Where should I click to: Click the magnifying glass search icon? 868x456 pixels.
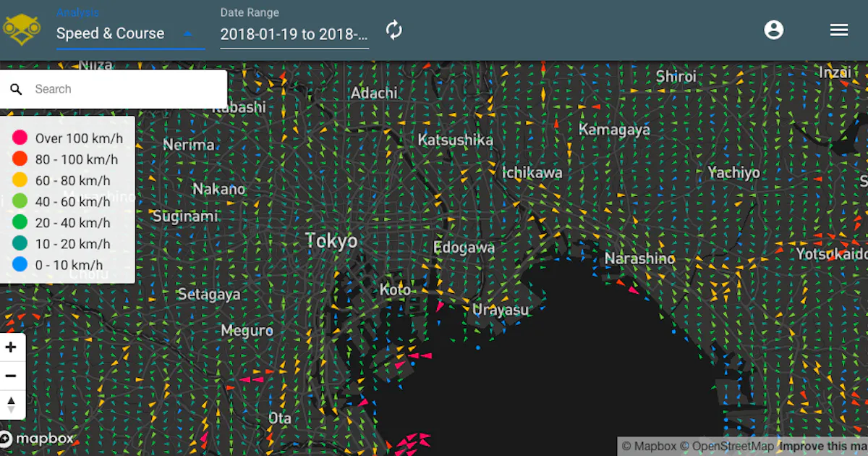16,89
